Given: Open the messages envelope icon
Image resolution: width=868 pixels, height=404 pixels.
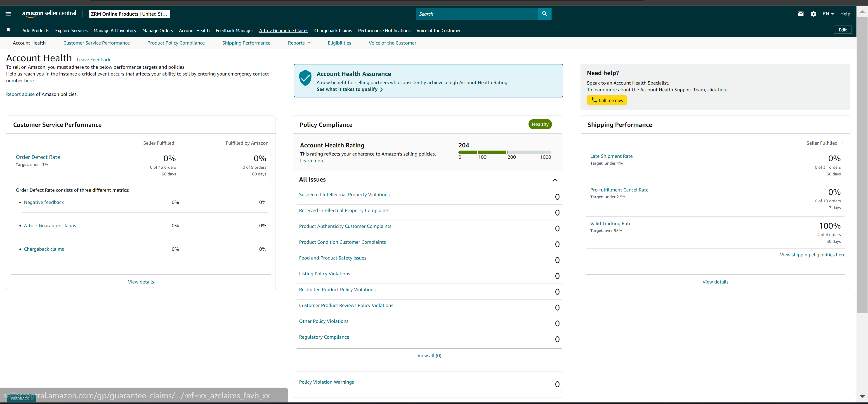Looking at the screenshot, I should point(801,14).
